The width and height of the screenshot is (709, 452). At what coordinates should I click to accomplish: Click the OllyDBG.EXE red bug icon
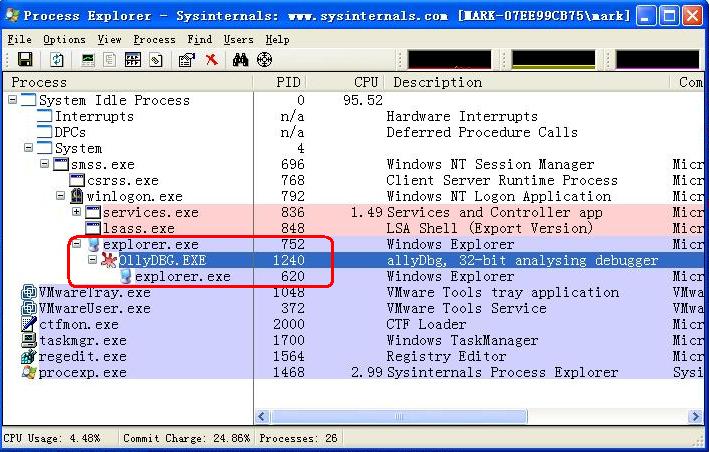pos(109,260)
